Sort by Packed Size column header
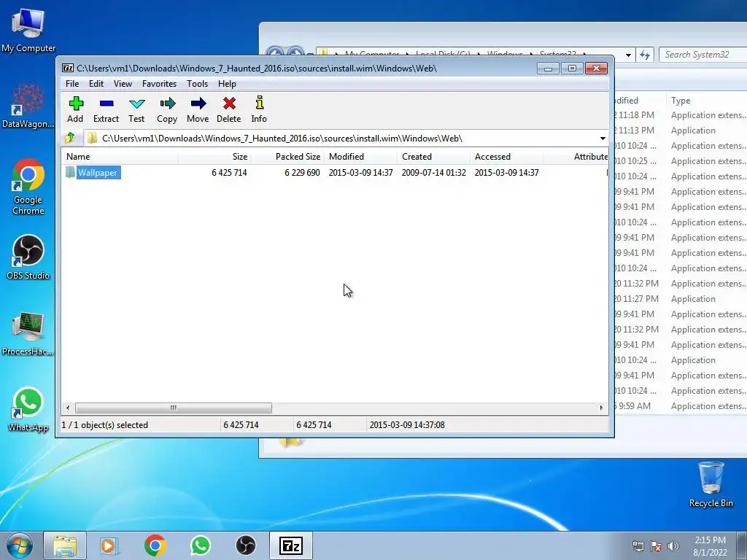Image resolution: width=747 pixels, height=560 pixels. [287, 157]
